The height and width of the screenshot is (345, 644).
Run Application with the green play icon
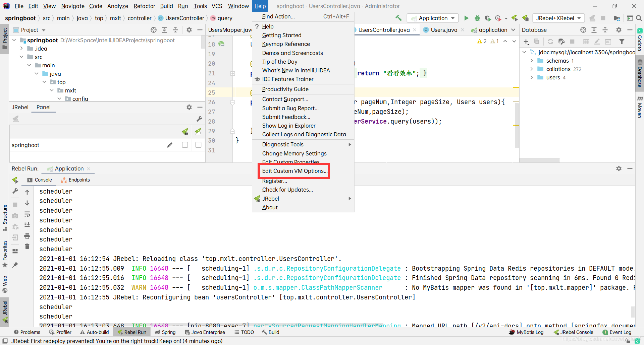466,18
